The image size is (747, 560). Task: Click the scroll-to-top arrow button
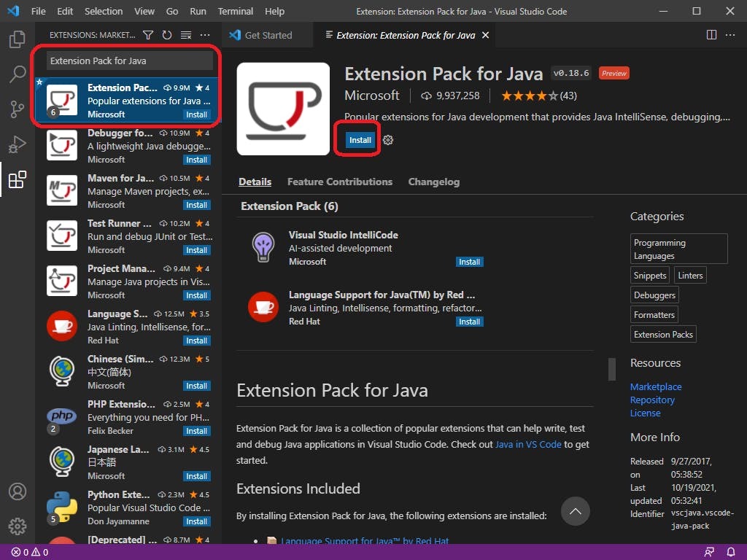(x=575, y=511)
